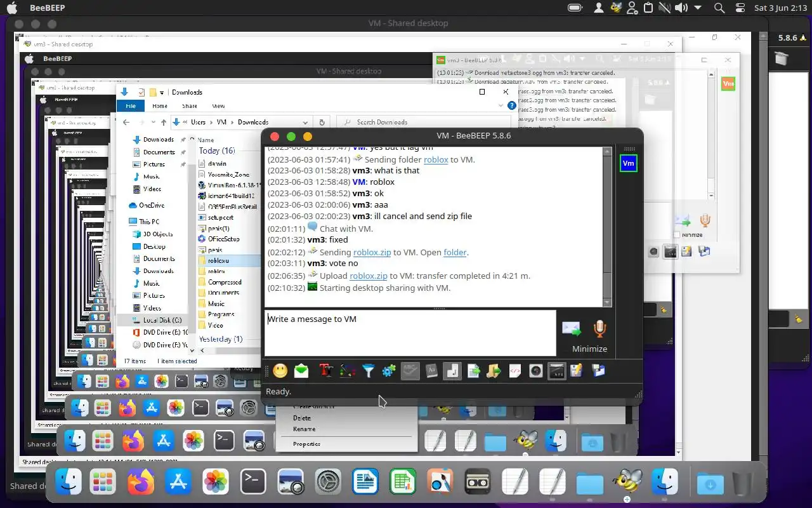Click the Name column header

coord(206,140)
